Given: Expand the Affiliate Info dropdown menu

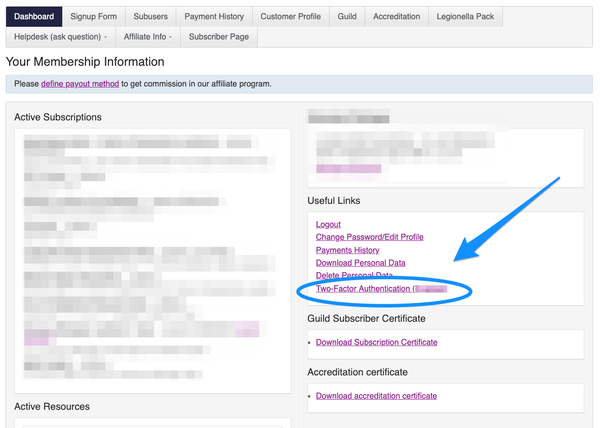Looking at the screenshot, I should point(147,37).
